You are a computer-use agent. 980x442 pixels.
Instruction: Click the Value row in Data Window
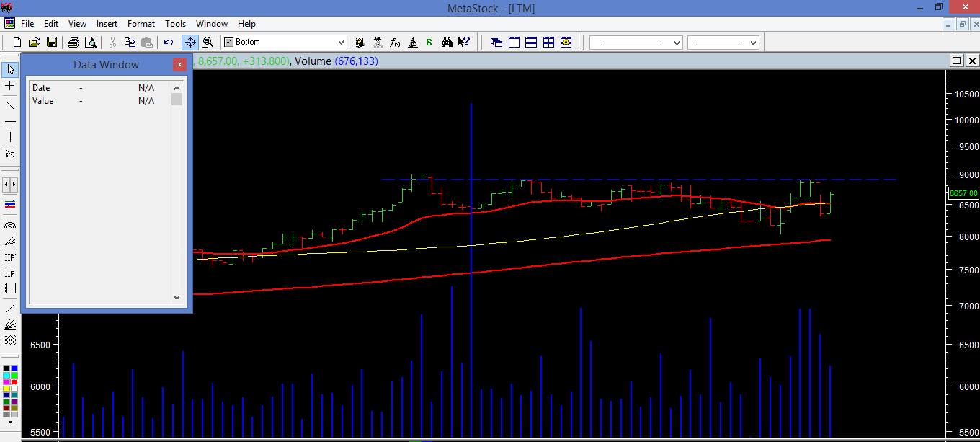(99, 101)
